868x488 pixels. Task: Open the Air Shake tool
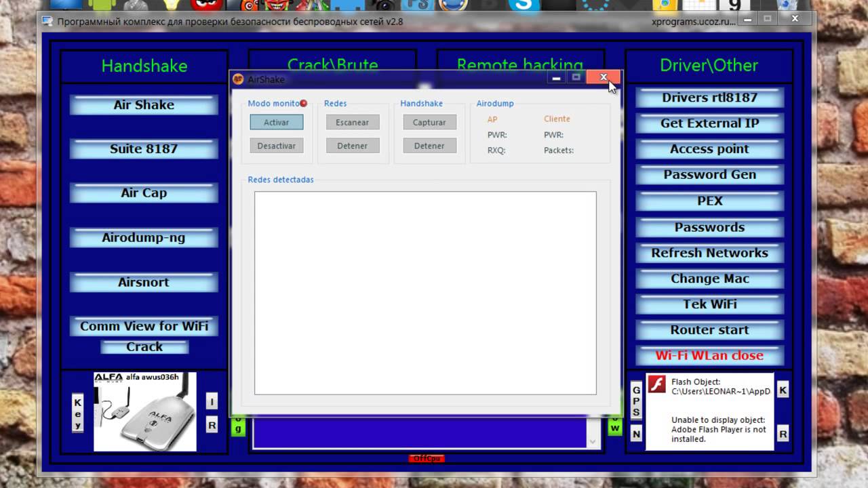[144, 105]
